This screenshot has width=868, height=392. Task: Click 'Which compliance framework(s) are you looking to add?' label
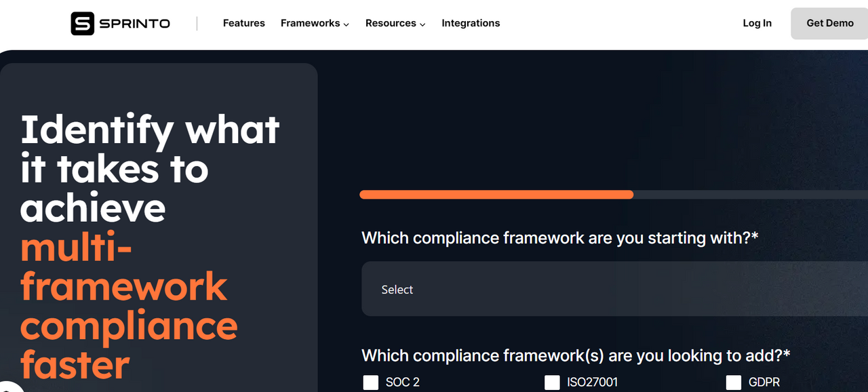(576, 355)
